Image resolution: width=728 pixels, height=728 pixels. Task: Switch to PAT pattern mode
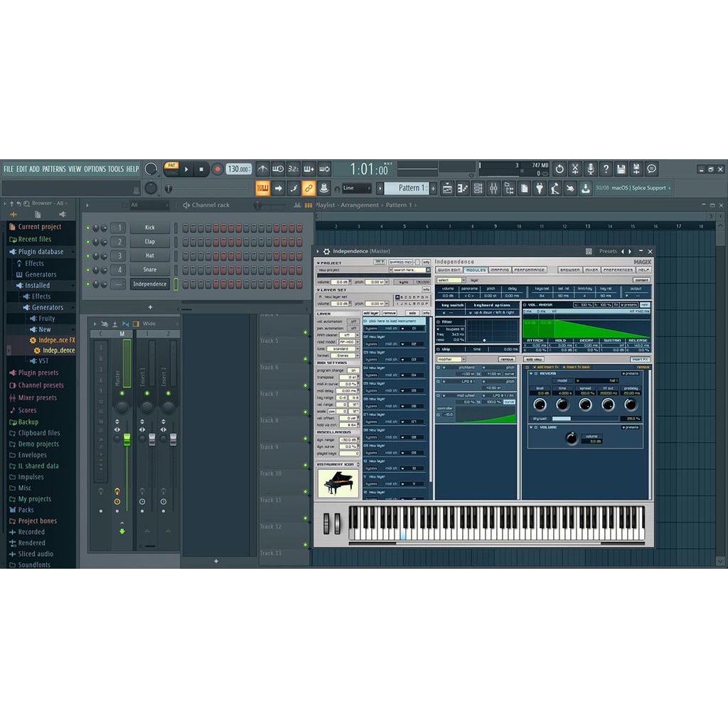pos(171,166)
